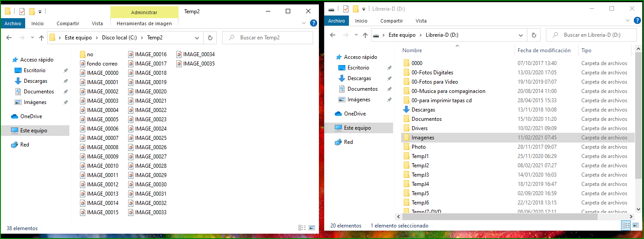
Task: Click horizontal scrollbar right arrow in Libreria-D
Action: tap(631, 216)
